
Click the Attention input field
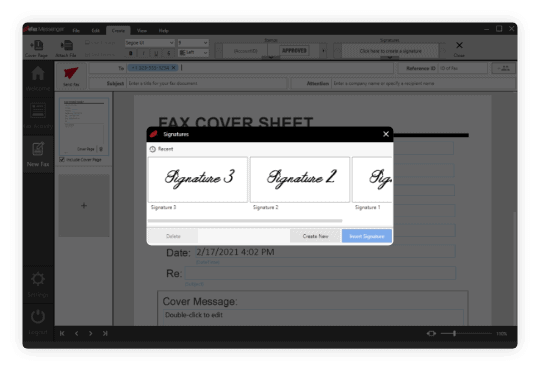[423, 83]
